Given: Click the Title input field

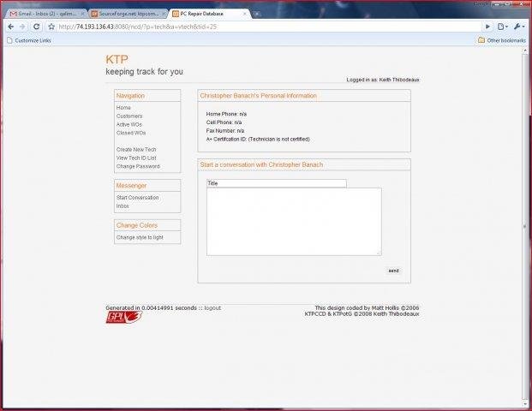Looking at the screenshot, I should coord(277,183).
